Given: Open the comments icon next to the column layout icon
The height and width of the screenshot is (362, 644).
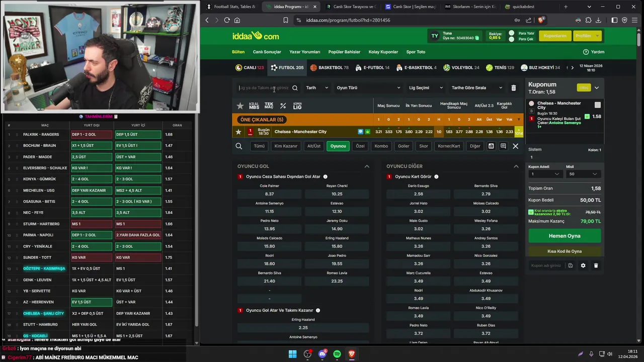Looking at the screenshot, I should click(503, 146).
